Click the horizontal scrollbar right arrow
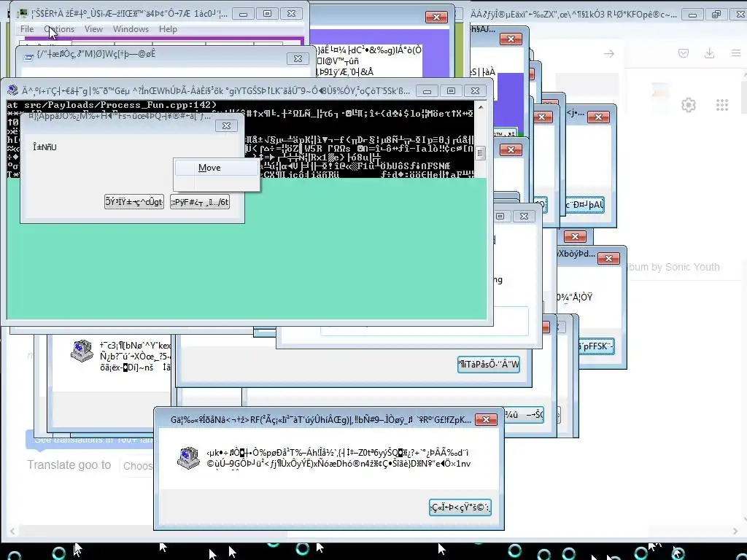 coord(735,531)
